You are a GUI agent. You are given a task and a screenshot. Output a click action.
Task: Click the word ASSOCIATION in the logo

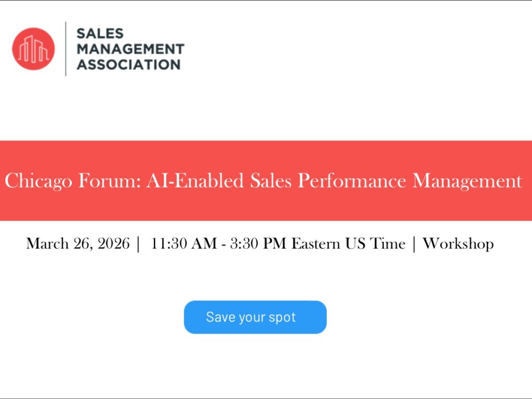(128, 65)
